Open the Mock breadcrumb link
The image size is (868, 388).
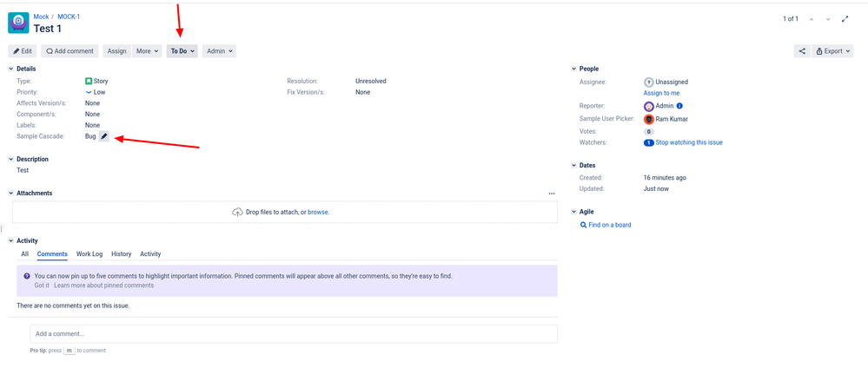coord(41,16)
